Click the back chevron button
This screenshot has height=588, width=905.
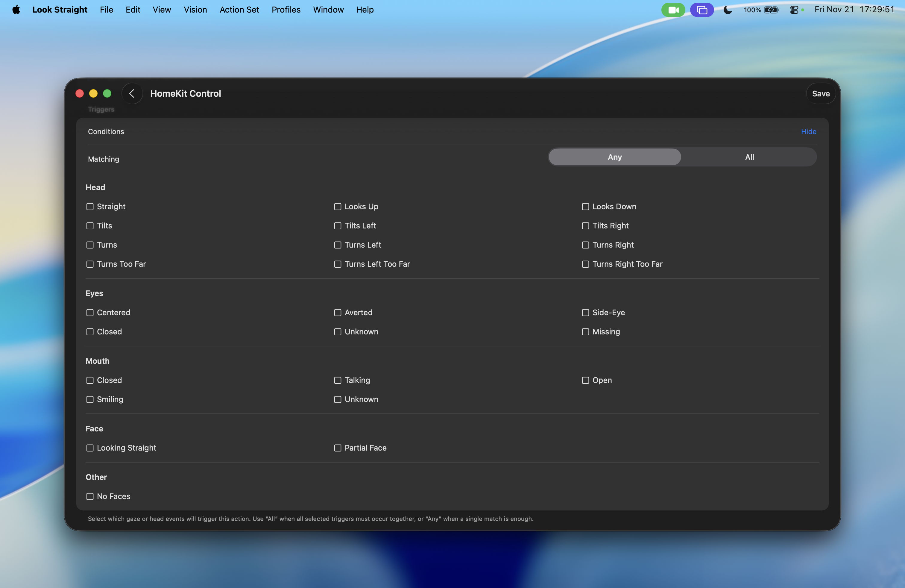132,94
